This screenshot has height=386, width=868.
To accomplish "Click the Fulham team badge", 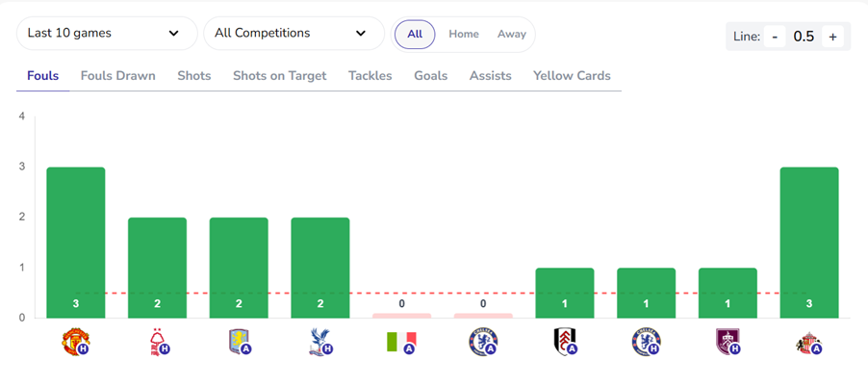I will [563, 341].
